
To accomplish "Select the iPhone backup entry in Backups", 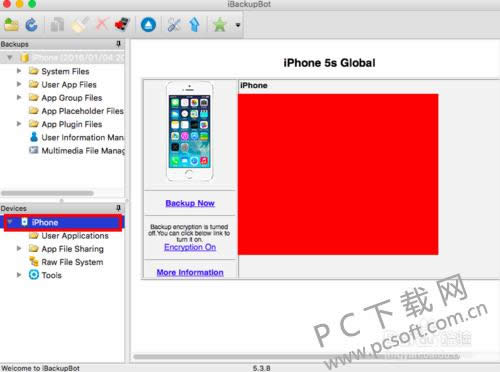I will (62, 58).
